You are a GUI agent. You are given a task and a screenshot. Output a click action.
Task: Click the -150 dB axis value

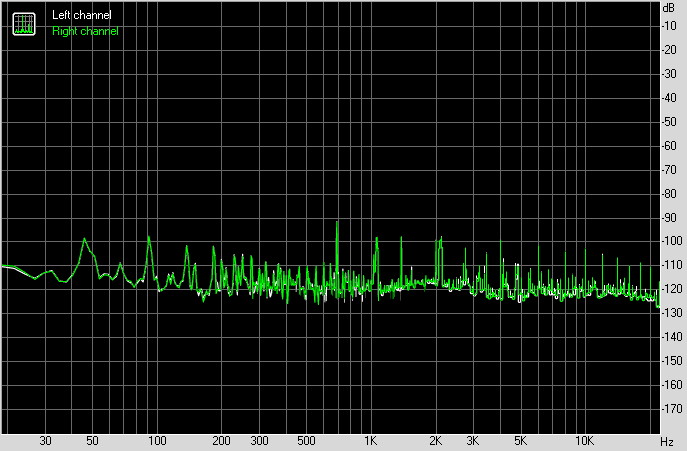(x=672, y=361)
